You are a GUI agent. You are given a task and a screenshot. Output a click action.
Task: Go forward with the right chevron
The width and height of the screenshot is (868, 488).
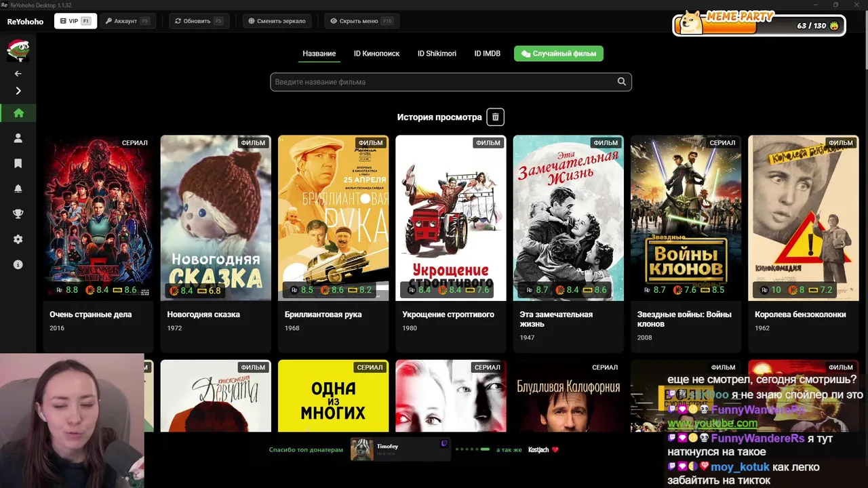click(18, 91)
